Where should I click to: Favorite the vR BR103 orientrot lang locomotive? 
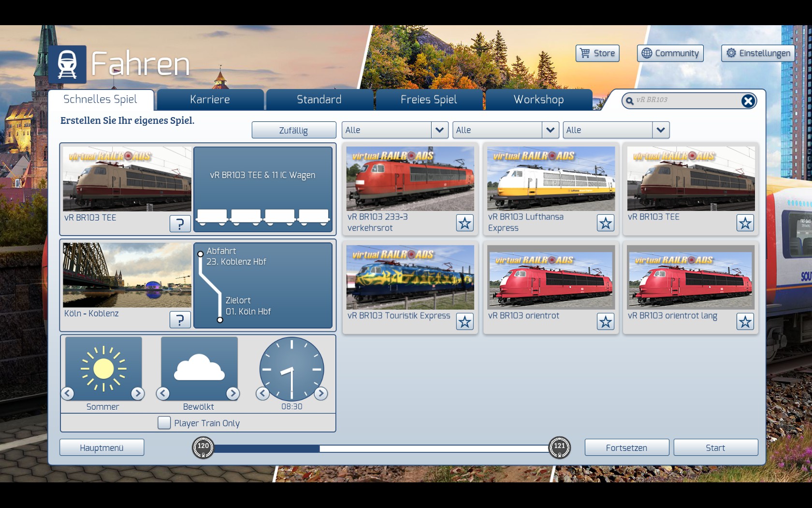(745, 322)
